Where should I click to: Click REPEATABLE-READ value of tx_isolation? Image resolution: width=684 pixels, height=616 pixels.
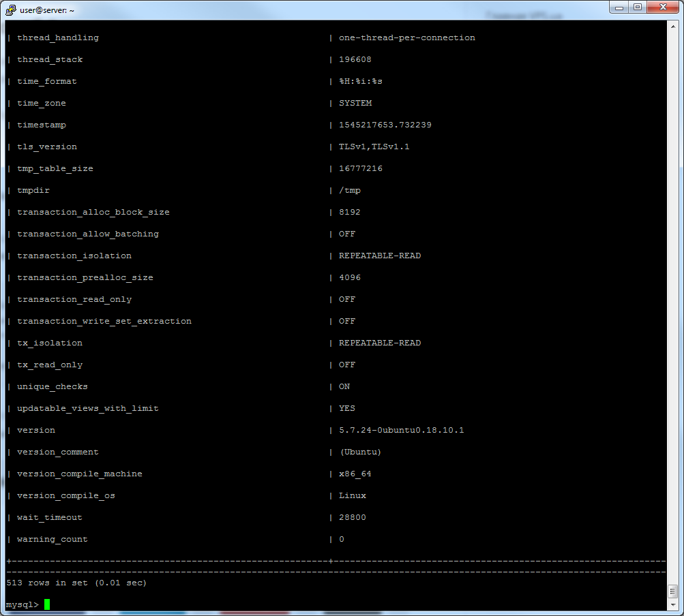pyautogui.click(x=380, y=343)
